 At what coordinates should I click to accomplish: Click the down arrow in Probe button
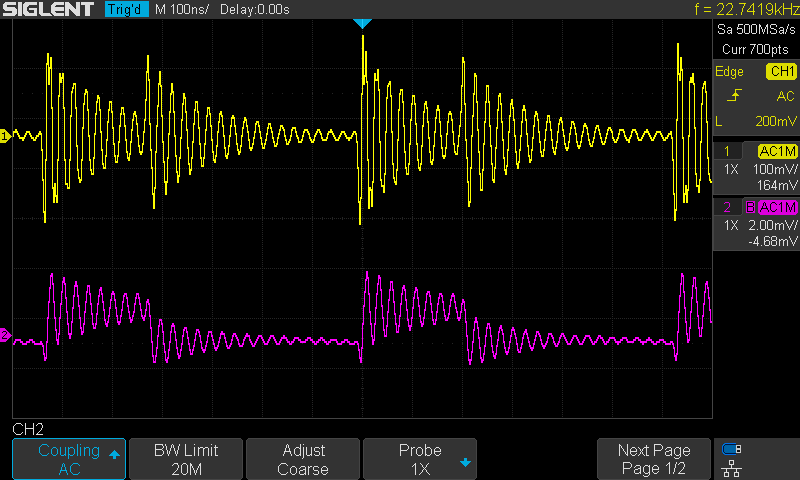465,463
